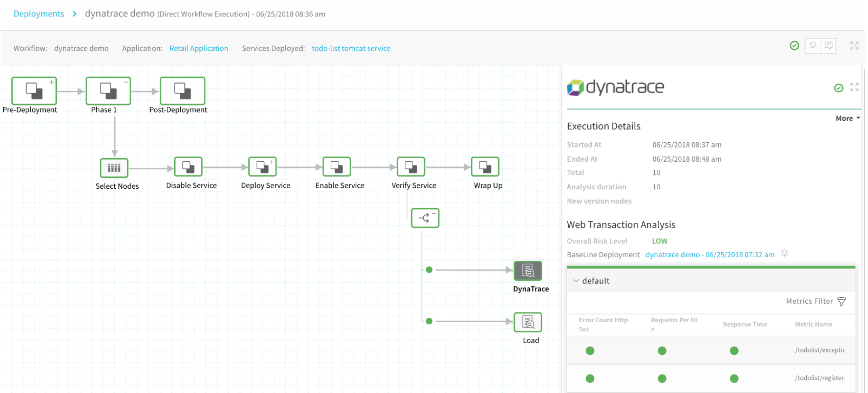Click the LOW overall risk level
The width and height of the screenshot is (868, 393).
659,241
